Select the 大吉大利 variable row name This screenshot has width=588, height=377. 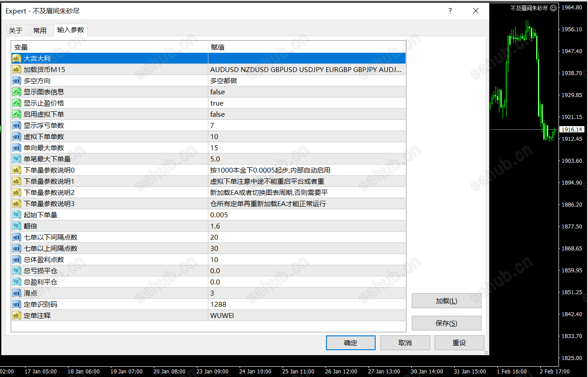(x=37, y=58)
